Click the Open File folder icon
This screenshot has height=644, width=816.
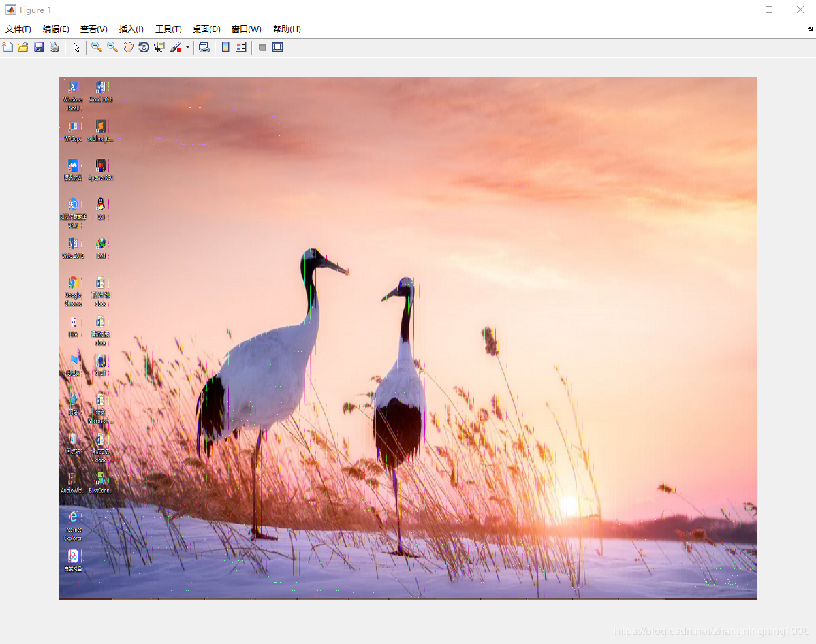point(23,48)
